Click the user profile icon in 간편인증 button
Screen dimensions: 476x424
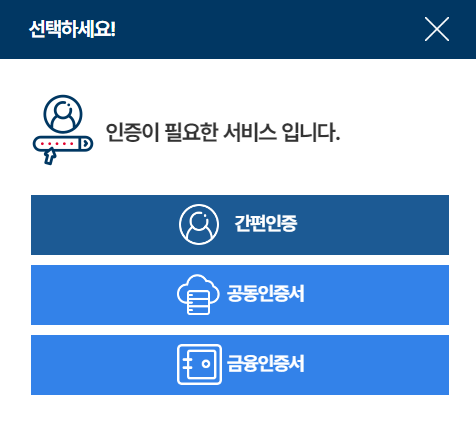(x=199, y=224)
